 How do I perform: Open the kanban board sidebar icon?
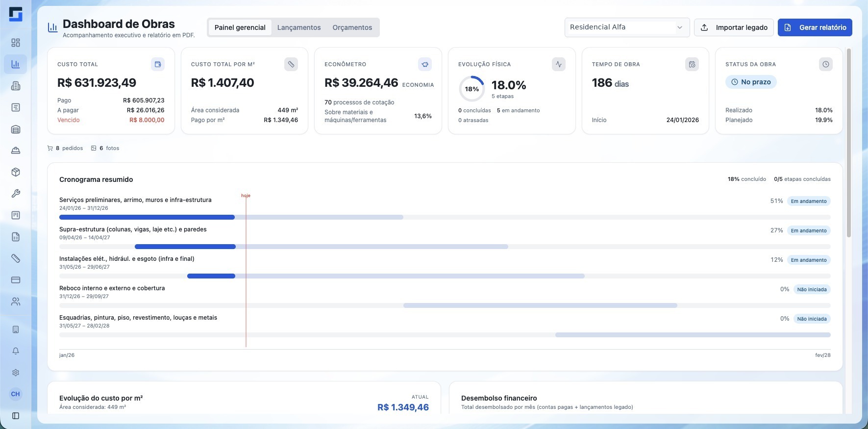pos(16,215)
